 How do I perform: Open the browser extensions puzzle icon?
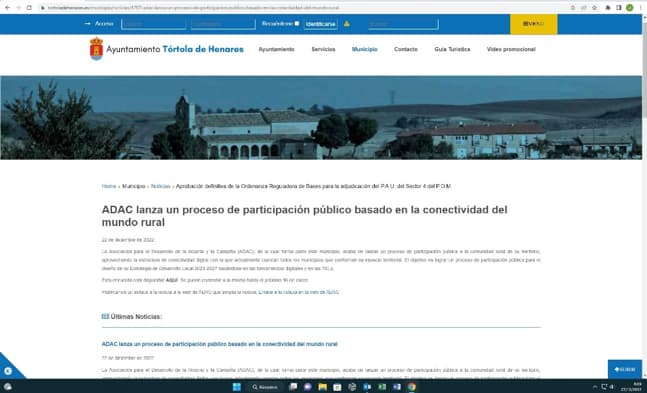point(608,7)
